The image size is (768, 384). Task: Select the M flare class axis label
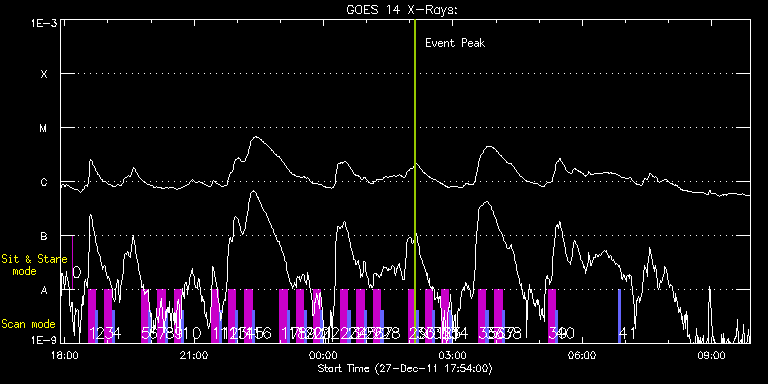(44, 128)
